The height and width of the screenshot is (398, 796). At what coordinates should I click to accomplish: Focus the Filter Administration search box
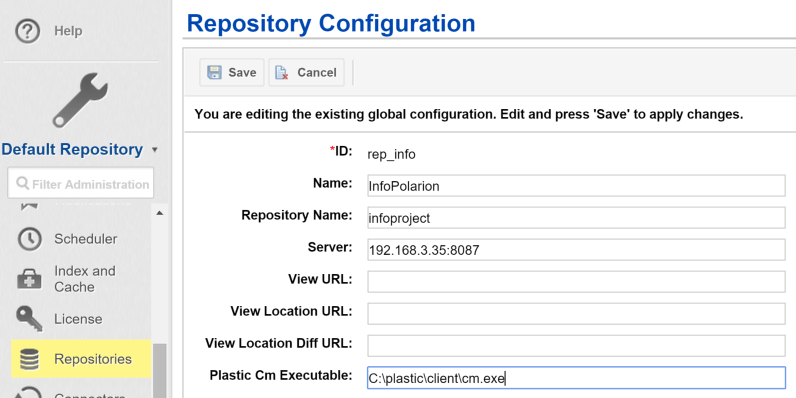(80, 183)
